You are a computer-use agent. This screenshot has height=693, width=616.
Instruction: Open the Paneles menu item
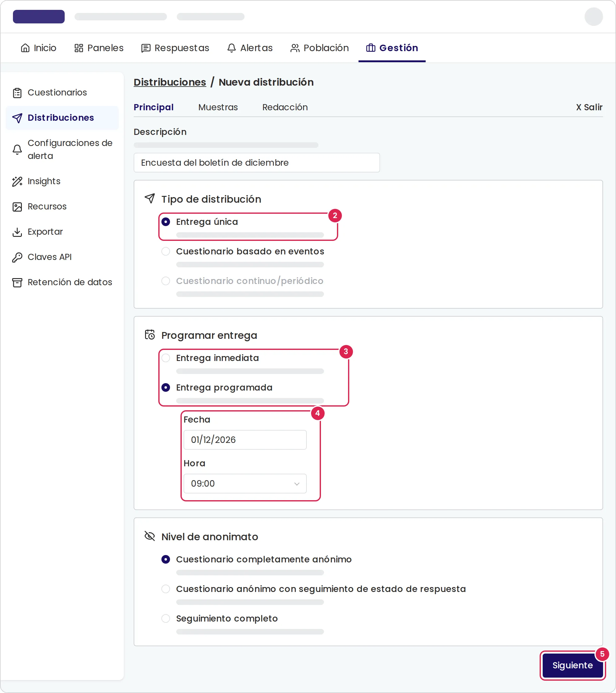coord(99,48)
